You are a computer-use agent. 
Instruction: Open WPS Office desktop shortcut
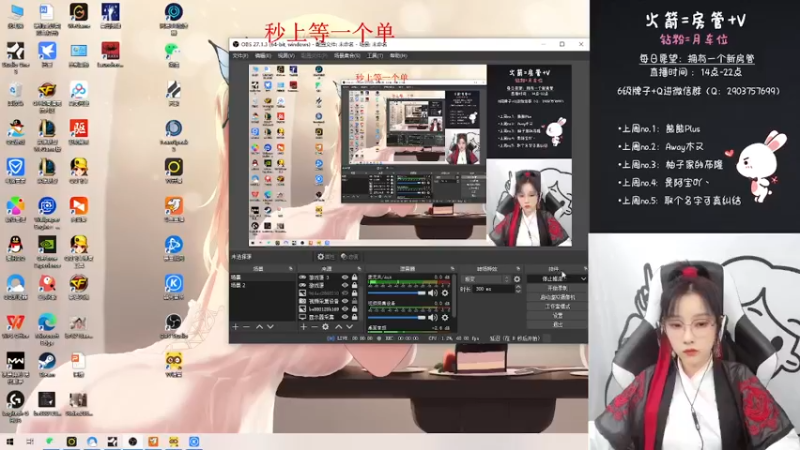[15, 327]
